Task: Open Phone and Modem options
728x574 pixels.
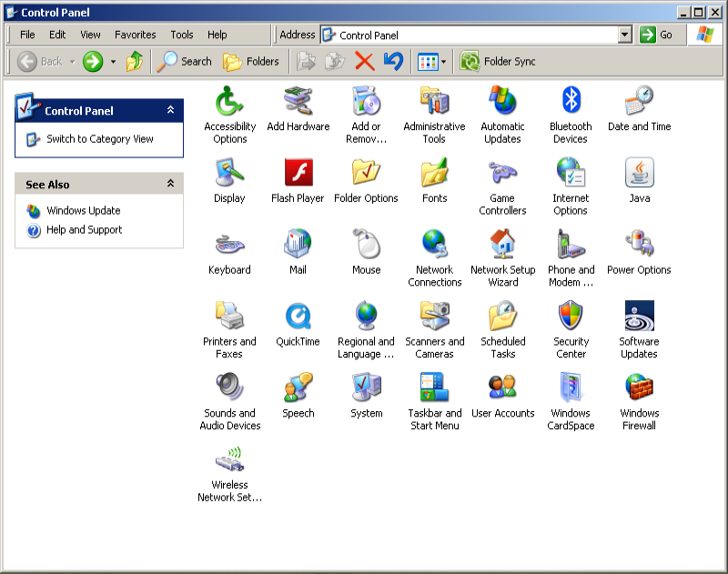Action: tap(571, 258)
